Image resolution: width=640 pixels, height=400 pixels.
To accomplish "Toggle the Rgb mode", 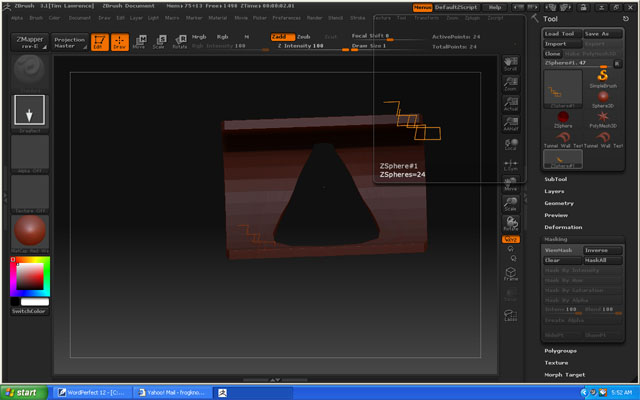I will (222, 37).
